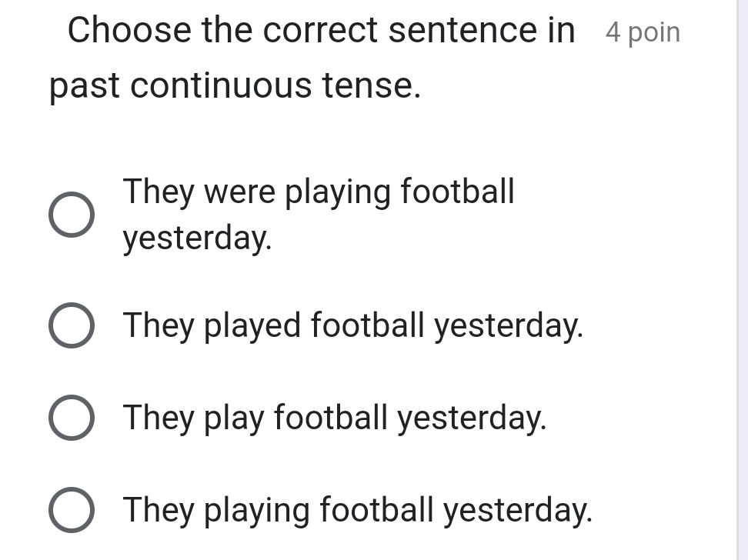Select the radio button for 'They played football yesterday.'
The image size is (748, 560).
[x=73, y=325]
